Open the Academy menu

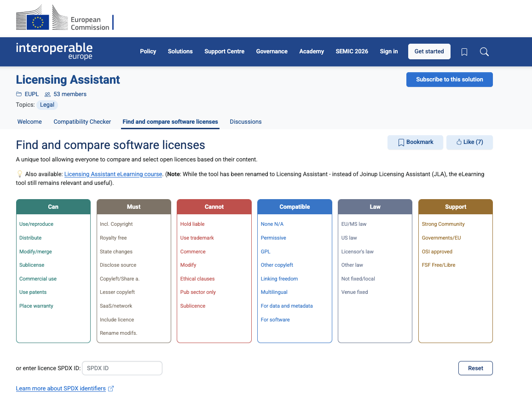[312, 52]
